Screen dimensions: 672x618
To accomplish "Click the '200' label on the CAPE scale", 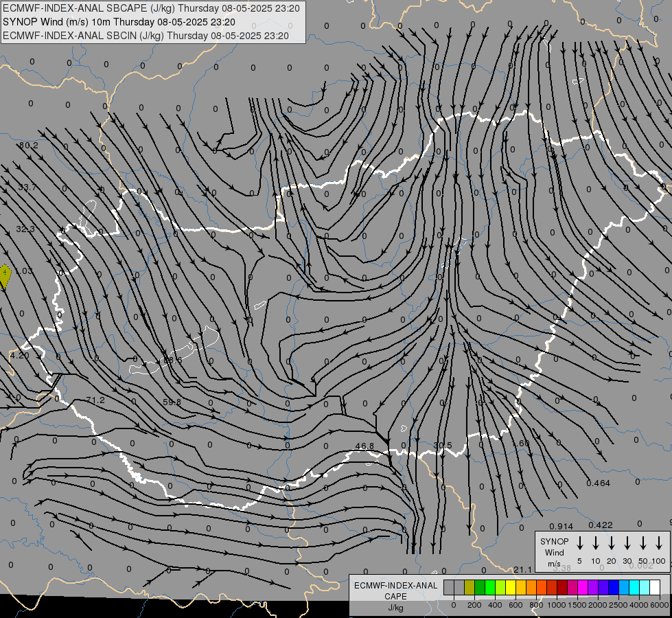I will (x=474, y=605).
